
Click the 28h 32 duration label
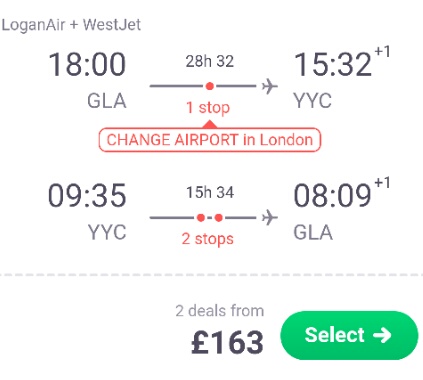click(x=210, y=61)
